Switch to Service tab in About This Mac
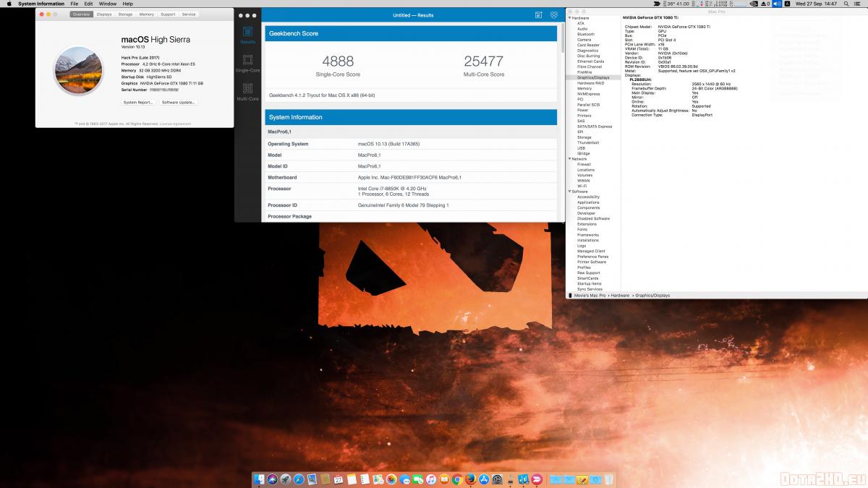The height and width of the screenshot is (488, 868). [x=189, y=14]
